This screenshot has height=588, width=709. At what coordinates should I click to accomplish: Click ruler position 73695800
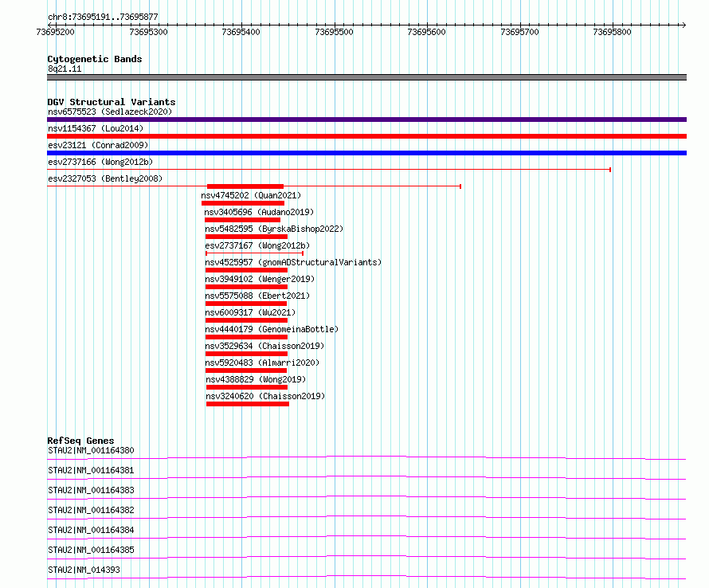pos(613,32)
